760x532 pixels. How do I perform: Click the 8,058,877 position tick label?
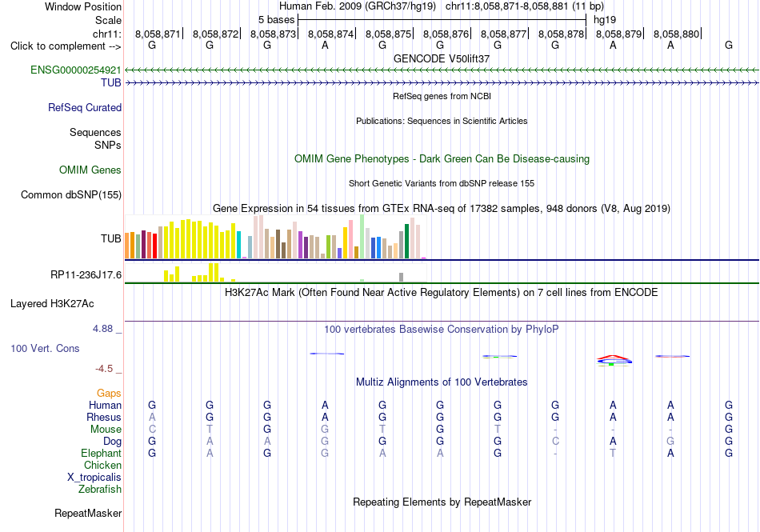[x=503, y=34]
